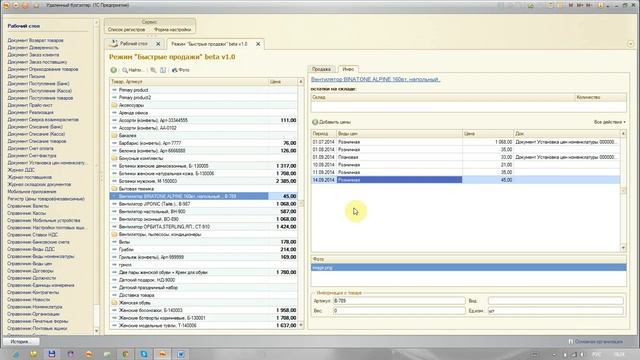Open the 'Аксессуары' folder row
640x360 pixels.
pos(204,105)
